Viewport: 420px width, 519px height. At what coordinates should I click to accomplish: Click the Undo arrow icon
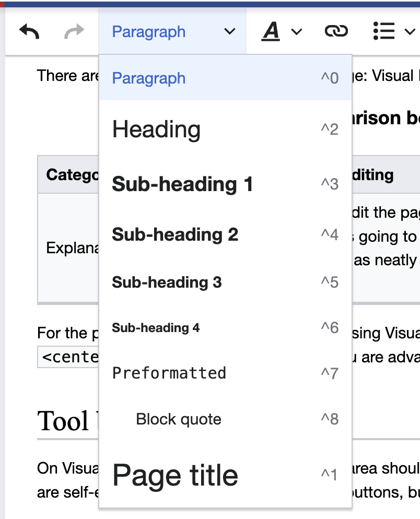[29, 32]
